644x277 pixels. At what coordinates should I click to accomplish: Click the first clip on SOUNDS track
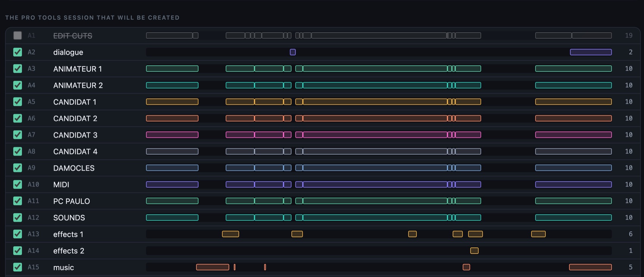(x=172, y=217)
